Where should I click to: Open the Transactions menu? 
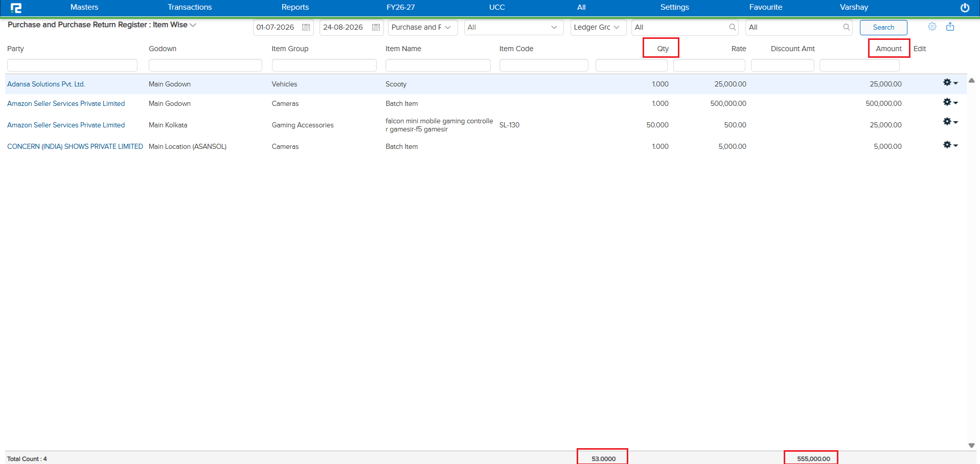190,7
